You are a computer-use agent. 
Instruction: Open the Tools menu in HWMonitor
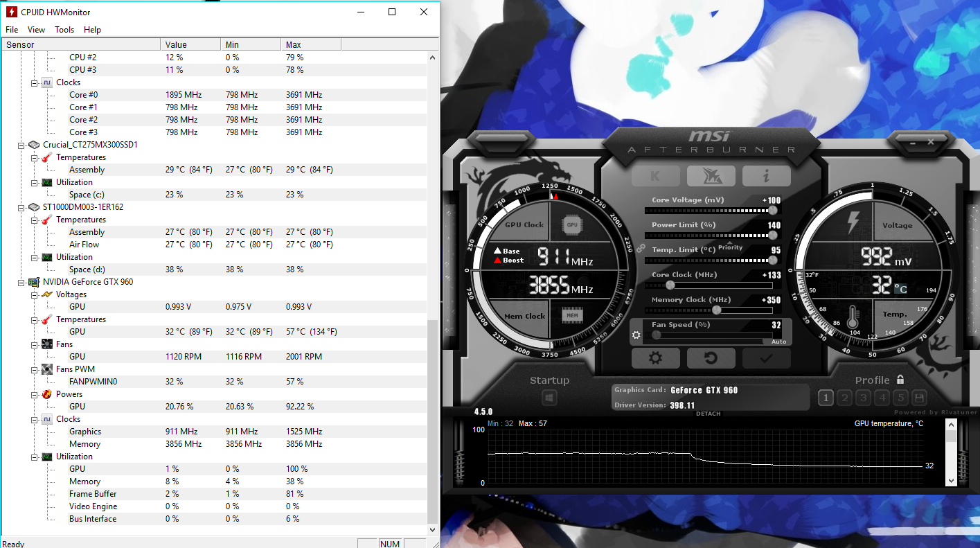64,30
